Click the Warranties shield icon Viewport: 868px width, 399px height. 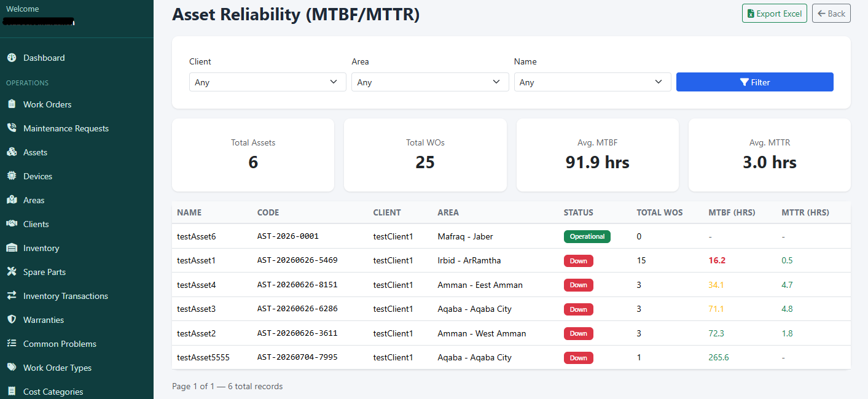pyautogui.click(x=11, y=320)
